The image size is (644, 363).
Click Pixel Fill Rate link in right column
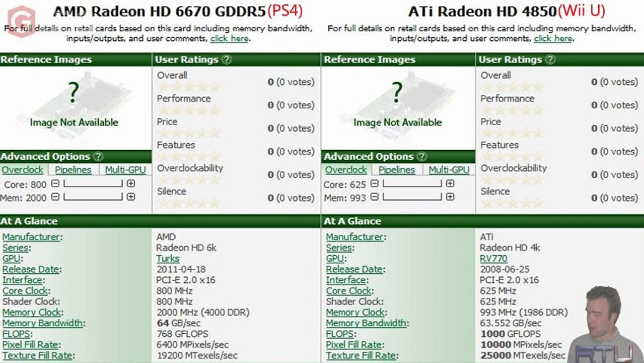pyautogui.click(x=353, y=345)
